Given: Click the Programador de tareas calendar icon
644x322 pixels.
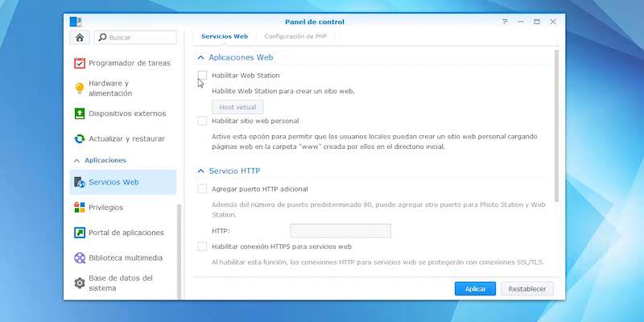Looking at the screenshot, I should [79, 63].
